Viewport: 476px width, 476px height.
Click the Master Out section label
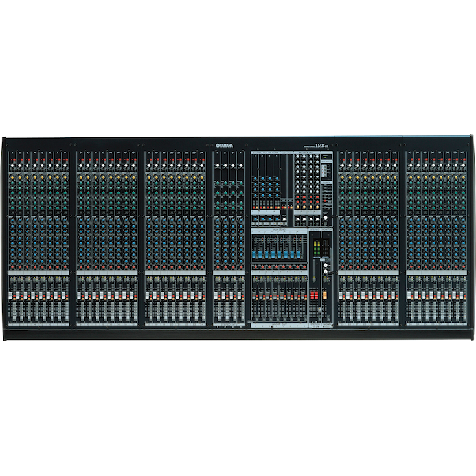tap(307, 153)
